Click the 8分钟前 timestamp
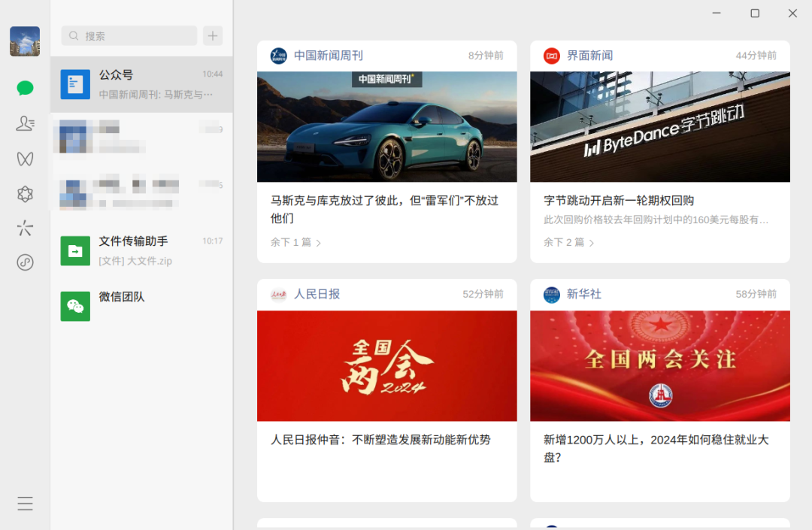812x530 pixels. (486, 56)
